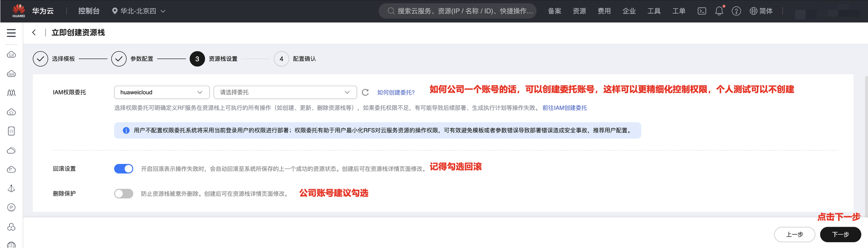
Task: Click the info icon in blue notice
Action: pyautogui.click(x=126, y=131)
